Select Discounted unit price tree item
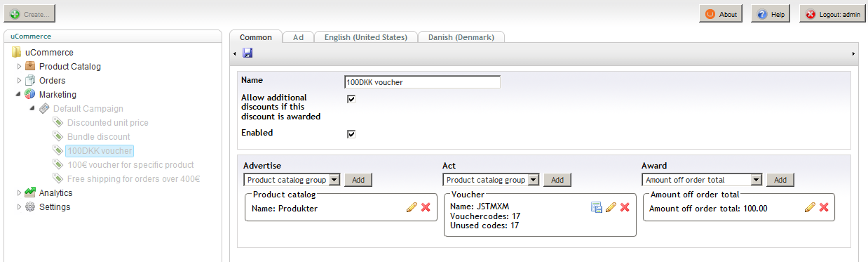 [107, 122]
